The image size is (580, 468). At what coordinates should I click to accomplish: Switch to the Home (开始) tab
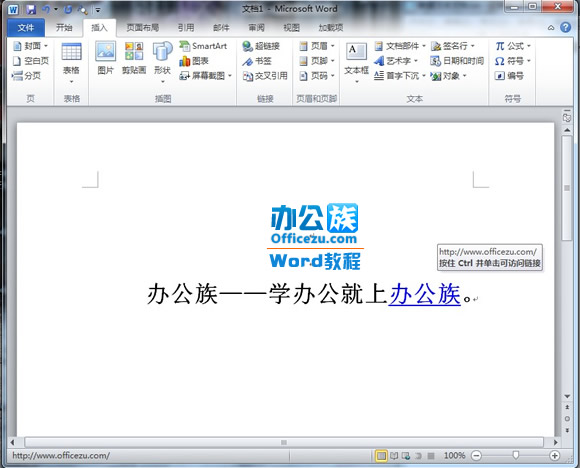(x=64, y=27)
